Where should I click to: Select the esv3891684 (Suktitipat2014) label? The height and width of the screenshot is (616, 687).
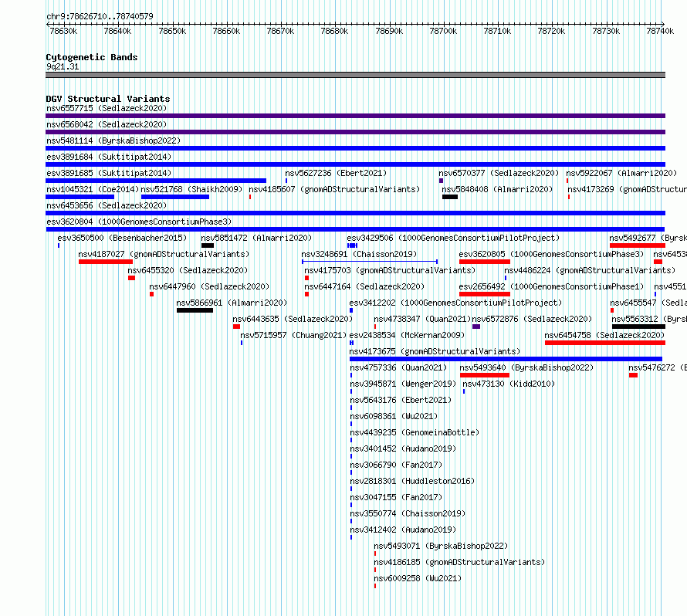click(109, 157)
